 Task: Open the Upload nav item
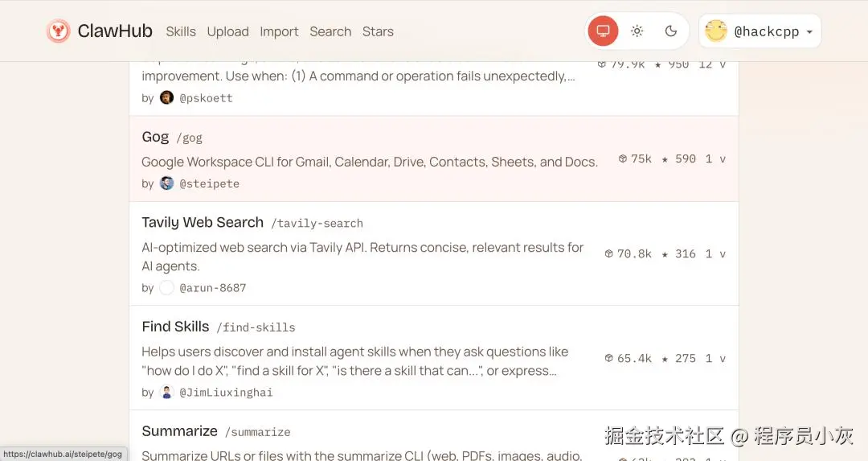pyautogui.click(x=227, y=31)
